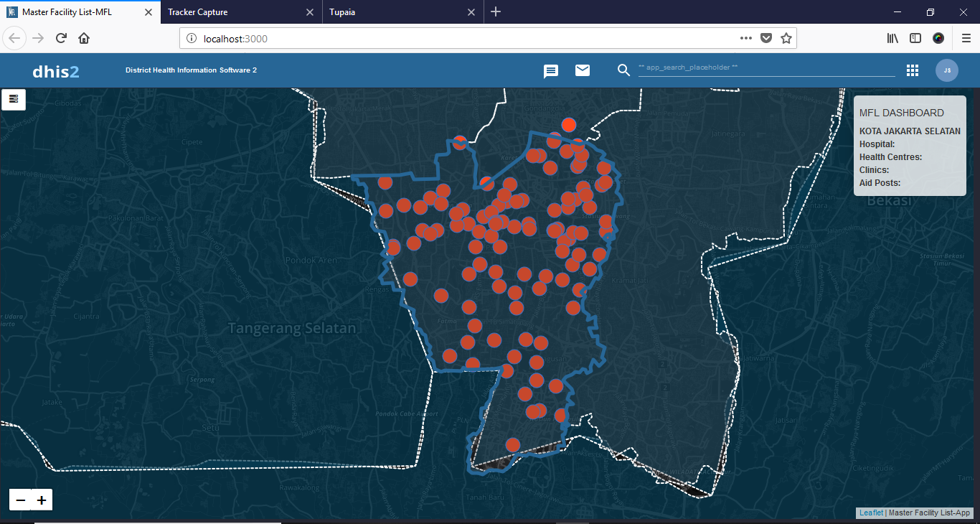The height and width of the screenshot is (524, 980).
Task: Click Master Facility List-App attribution text
Action: click(929, 513)
